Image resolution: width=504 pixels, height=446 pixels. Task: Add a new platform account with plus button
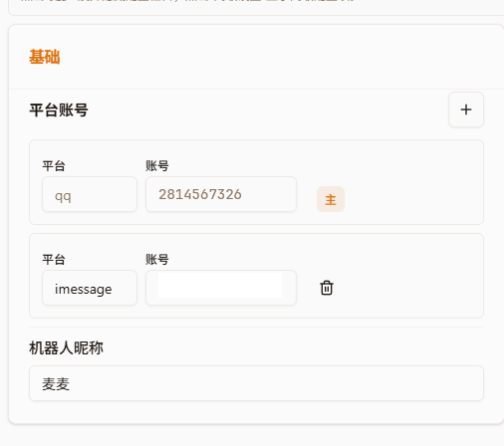coord(466,110)
